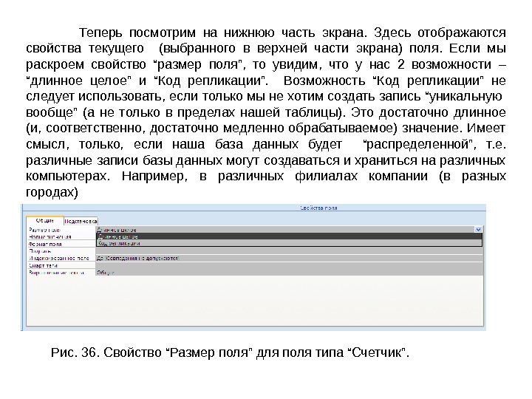Image resolution: width=532 pixels, height=399 pixels.
Task: Select the Индексированное поле property label
Action: pyautogui.click(x=58, y=258)
